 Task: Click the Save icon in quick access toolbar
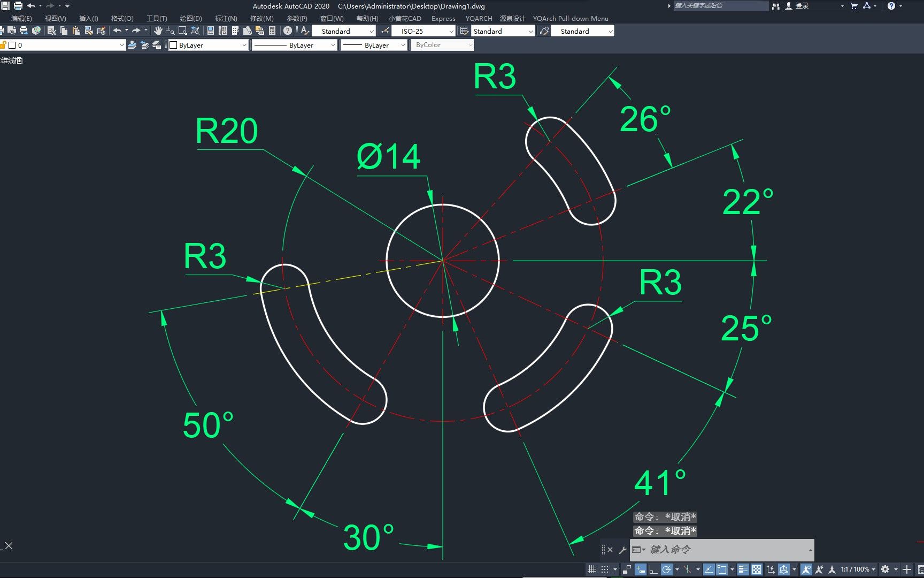[5, 6]
